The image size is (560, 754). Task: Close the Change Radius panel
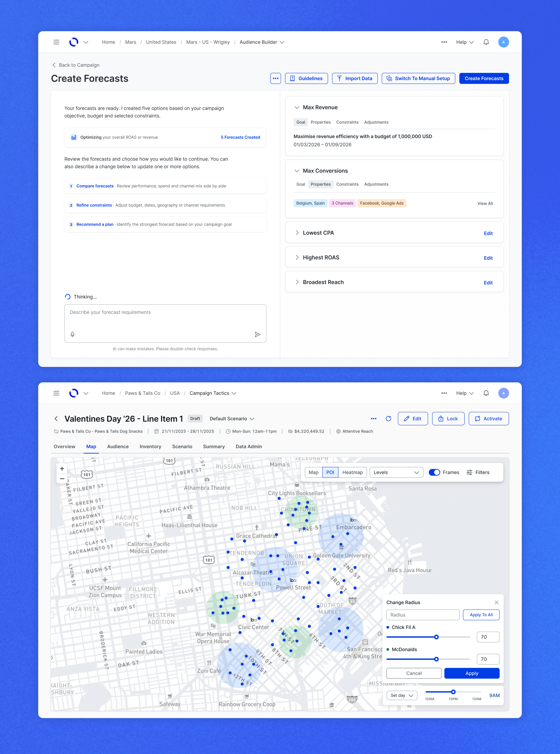pos(497,602)
